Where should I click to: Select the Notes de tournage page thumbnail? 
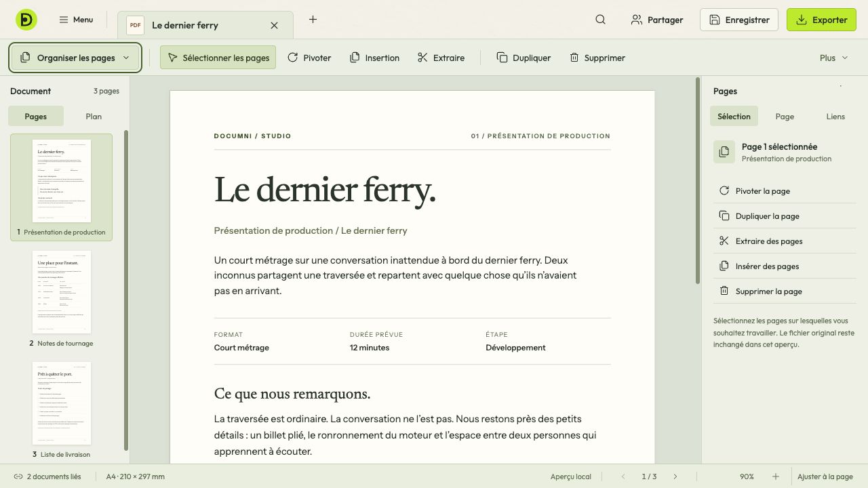[x=62, y=299]
